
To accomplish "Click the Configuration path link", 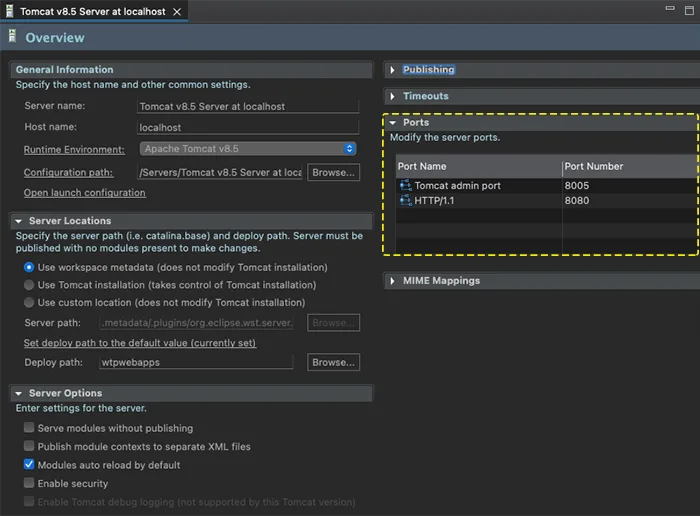I will pyautogui.click(x=68, y=172).
